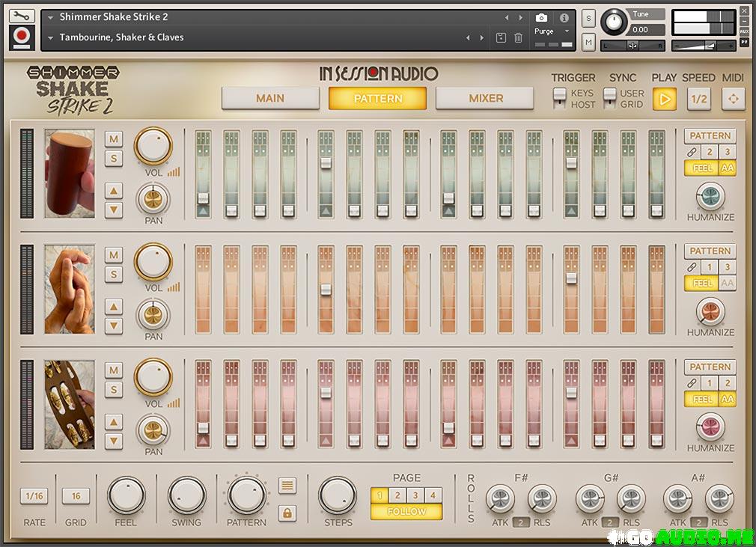Solo the shaker track with S
The width and height of the screenshot is (756, 547).
coord(114,274)
